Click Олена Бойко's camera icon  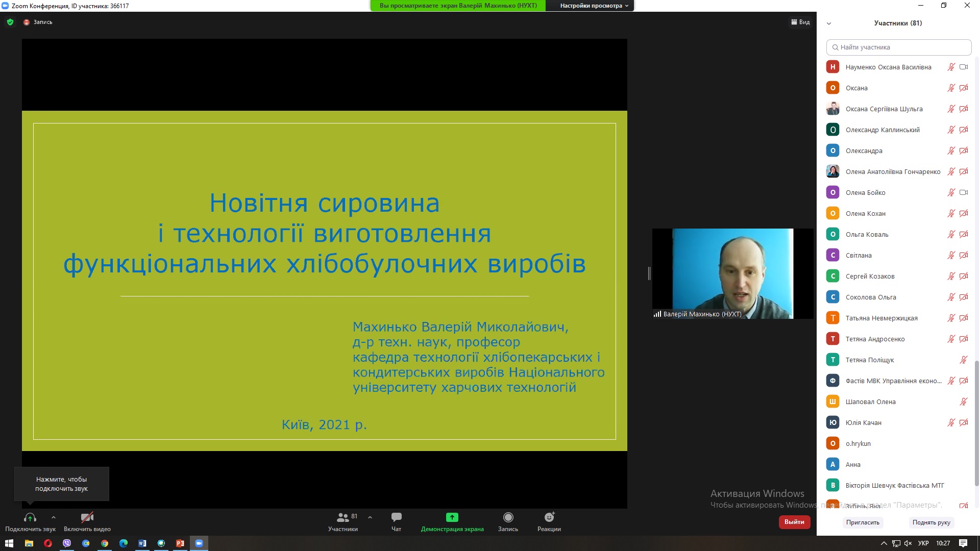click(964, 192)
